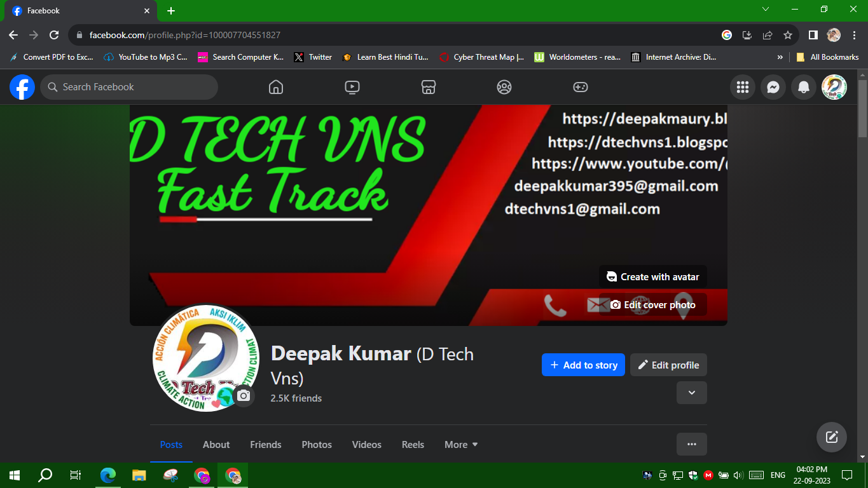Viewport: 868px width, 488px height.
Task: Click the Search Facebook field
Action: [x=129, y=87]
